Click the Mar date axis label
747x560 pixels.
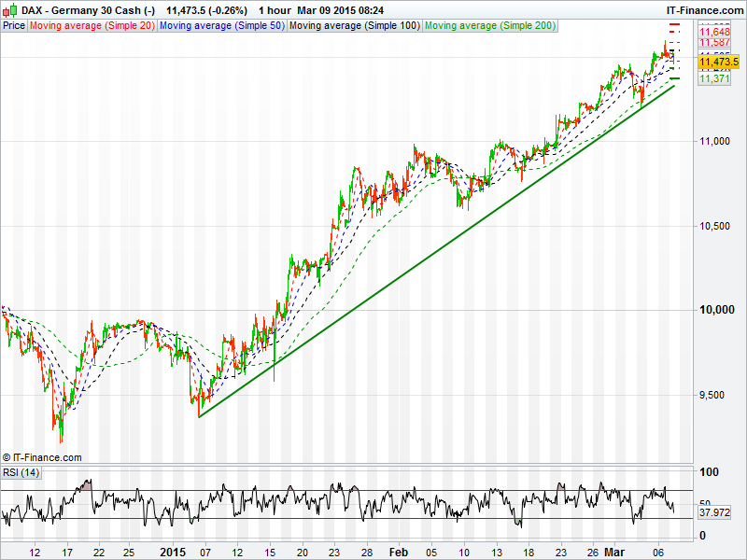pyautogui.click(x=614, y=553)
